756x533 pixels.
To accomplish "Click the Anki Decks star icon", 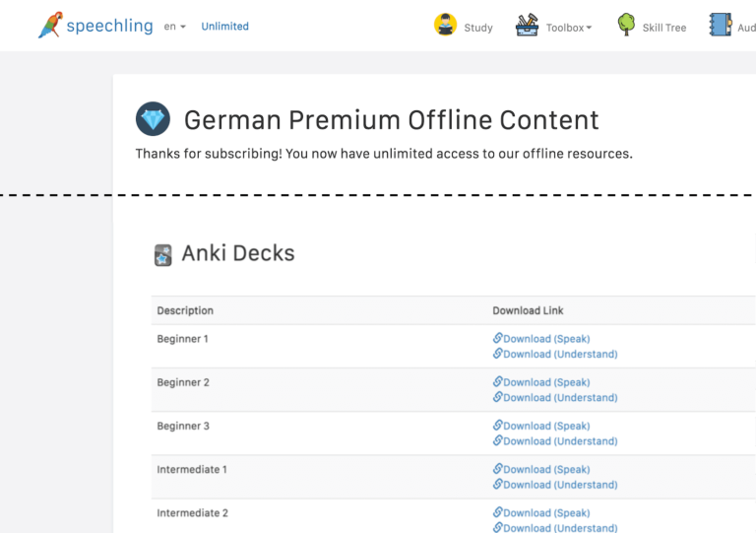I will (x=163, y=255).
